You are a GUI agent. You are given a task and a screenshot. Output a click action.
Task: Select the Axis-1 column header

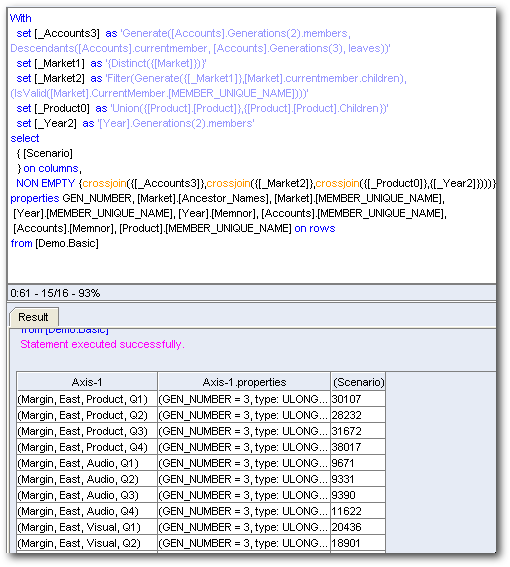point(87,382)
